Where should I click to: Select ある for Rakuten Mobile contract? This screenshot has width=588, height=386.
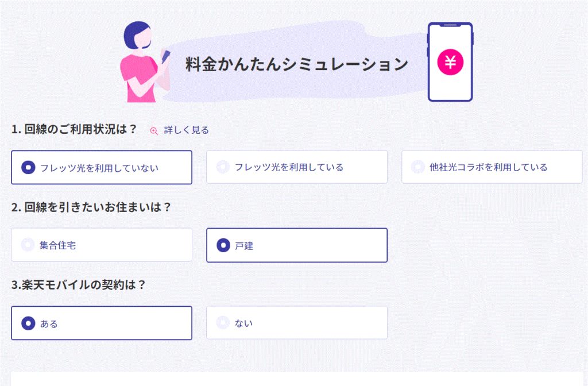tap(102, 323)
